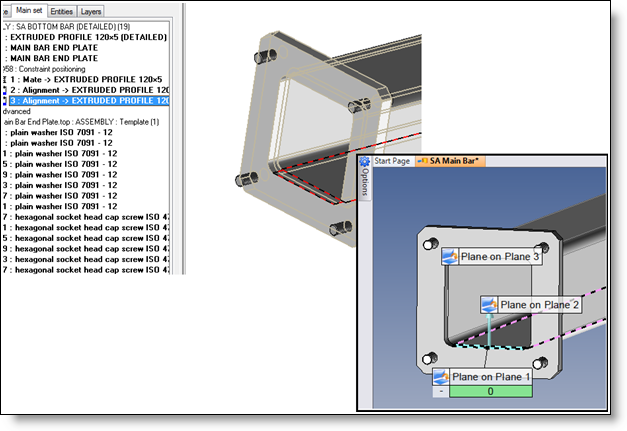Click the minus button beside the offset value
The height and width of the screenshot is (431, 627).
pos(441,392)
